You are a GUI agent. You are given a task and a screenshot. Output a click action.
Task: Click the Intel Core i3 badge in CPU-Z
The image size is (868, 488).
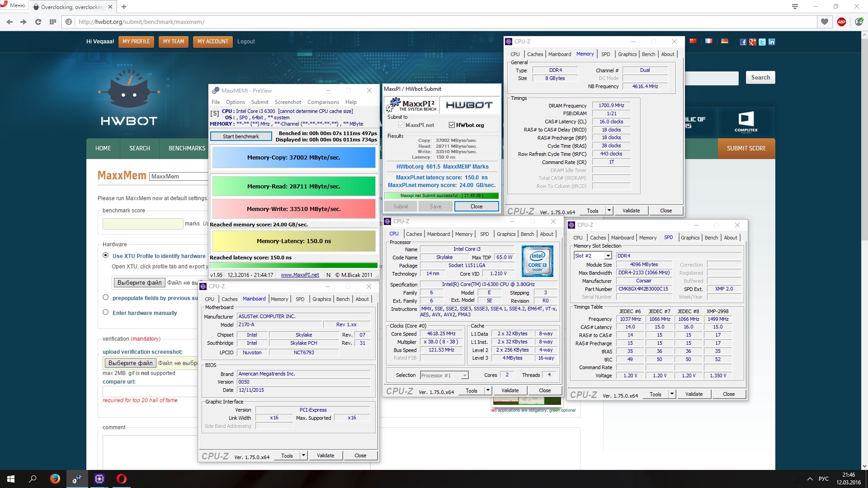point(537,261)
